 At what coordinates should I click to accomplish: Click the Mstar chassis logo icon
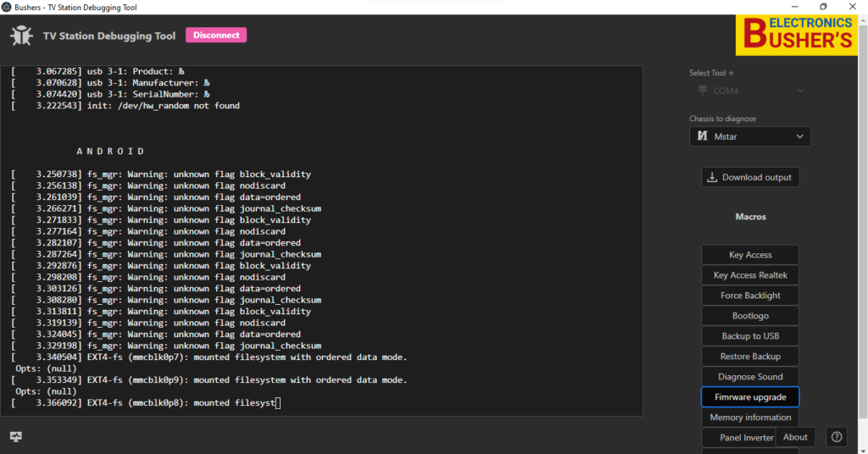click(x=702, y=136)
